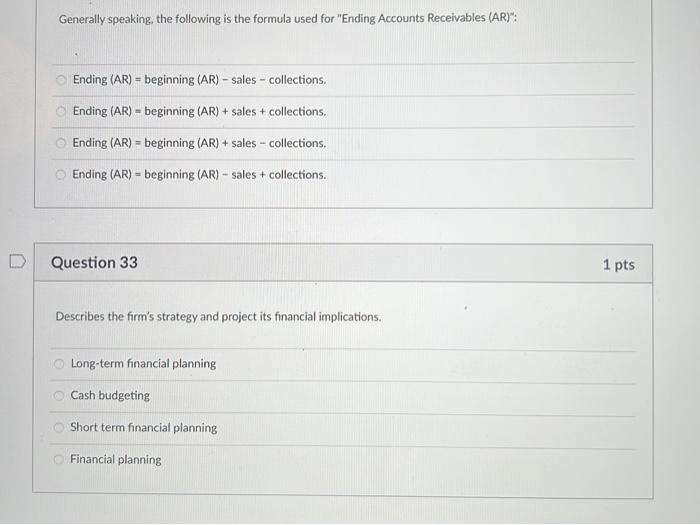Click the 'Long-term financial planning' answer text
700x525 pixels.
click(143, 364)
